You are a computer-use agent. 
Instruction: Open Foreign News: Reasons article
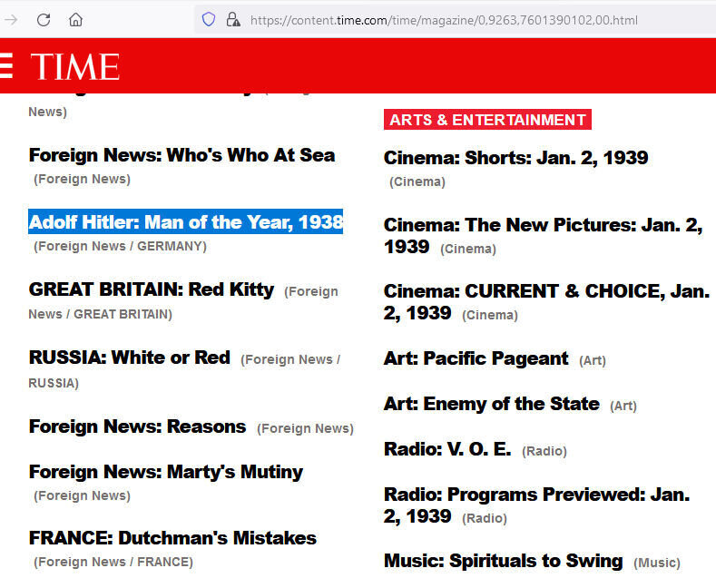(137, 426)
